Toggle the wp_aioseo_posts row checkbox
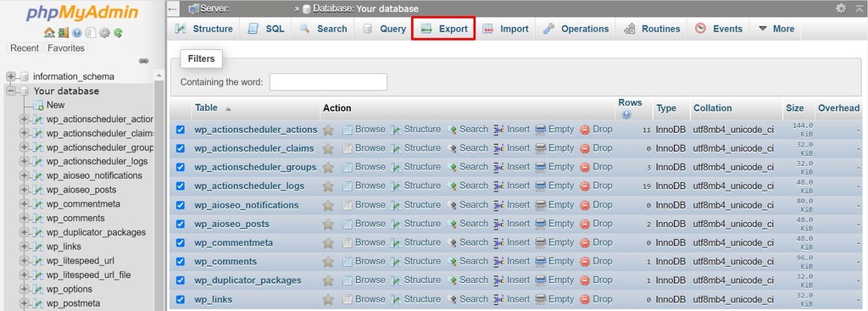The width and height of the screenshot is (868, 311). pyautogui.click(x=180, y=224)
